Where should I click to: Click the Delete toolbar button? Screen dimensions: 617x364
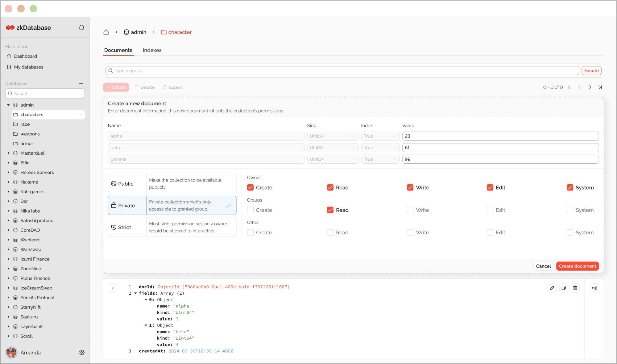144,88
